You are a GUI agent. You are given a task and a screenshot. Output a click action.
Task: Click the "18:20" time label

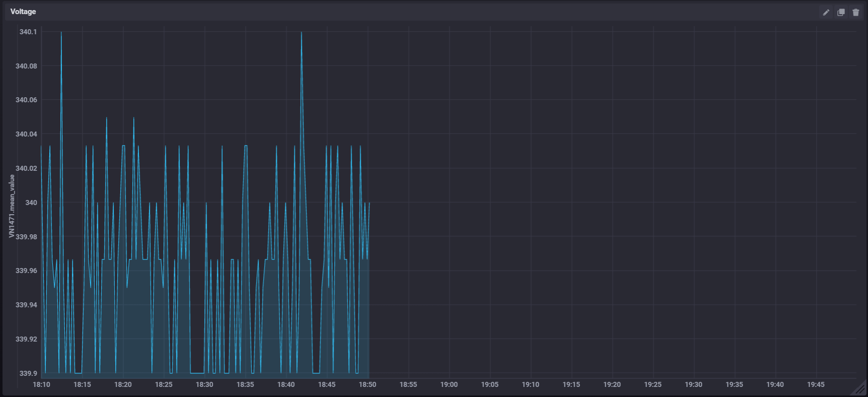(x=123, y=384)
